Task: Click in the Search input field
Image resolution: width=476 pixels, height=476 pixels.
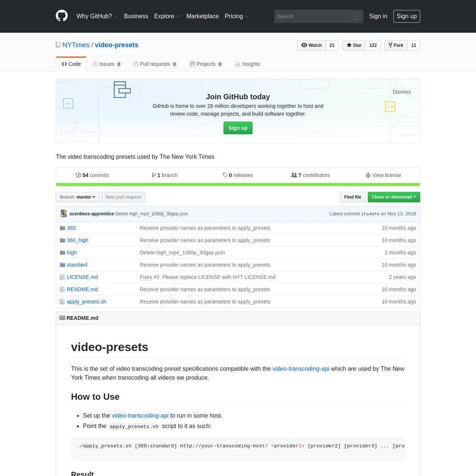Action: 318,16
